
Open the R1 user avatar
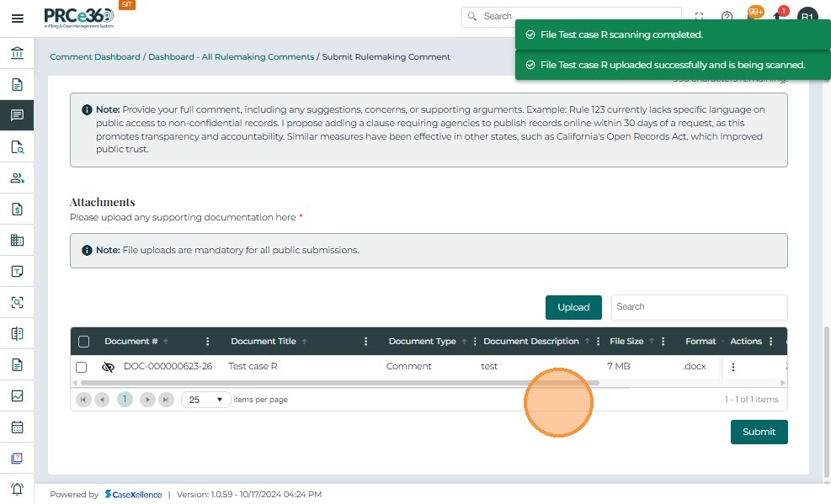pyautogui.click(x=807, y=17)
